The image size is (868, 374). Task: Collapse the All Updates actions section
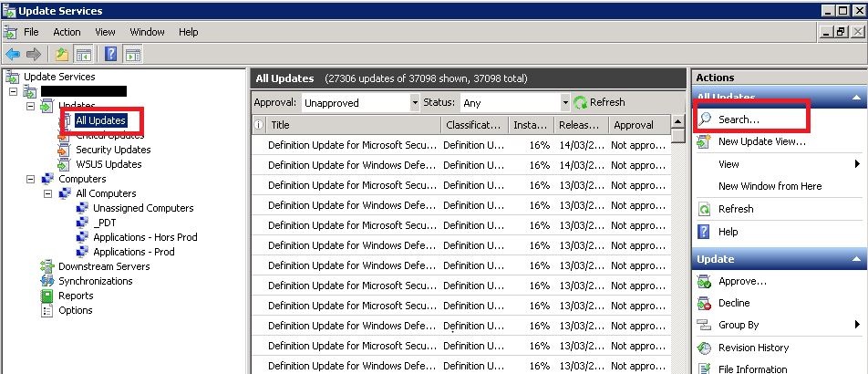pyautogui.click(x=857, y=98)
